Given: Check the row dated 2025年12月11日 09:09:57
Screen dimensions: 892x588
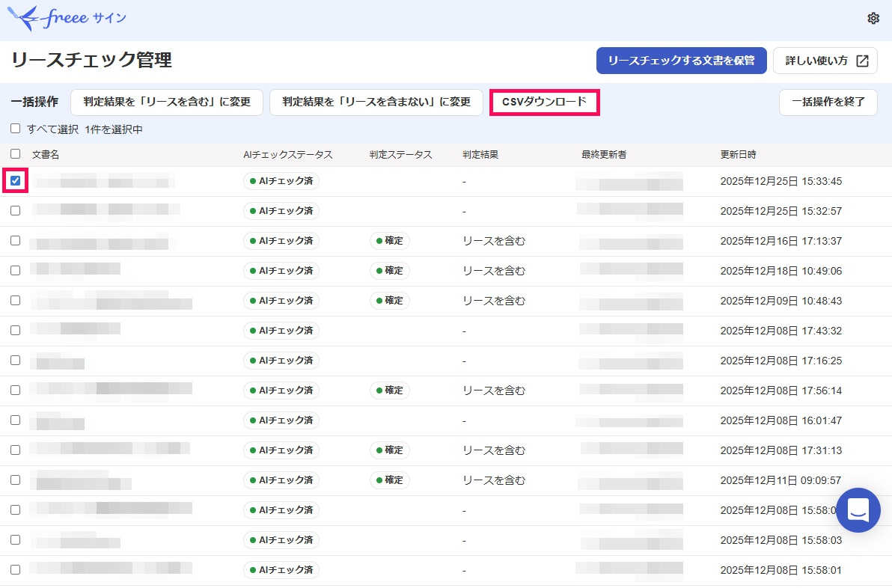Looking at the screenshot, I should pyautogui.click(x=16, y=480).
